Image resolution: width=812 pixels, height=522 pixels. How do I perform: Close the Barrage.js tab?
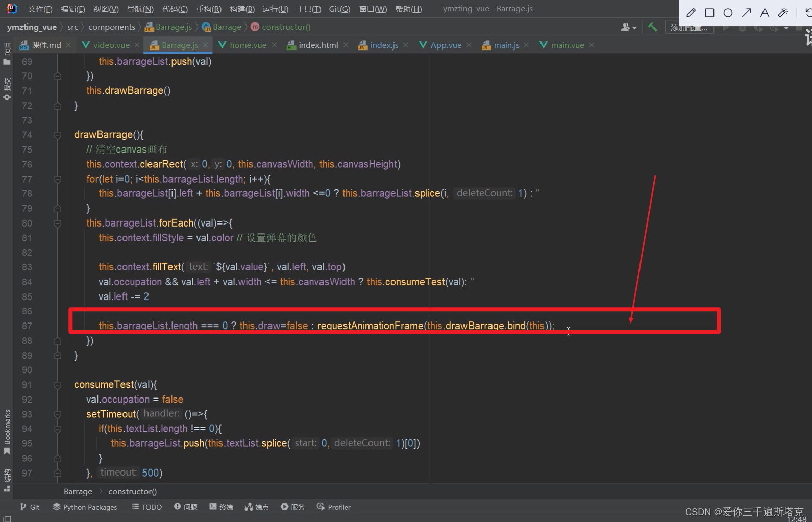click(x=206, y=45)
